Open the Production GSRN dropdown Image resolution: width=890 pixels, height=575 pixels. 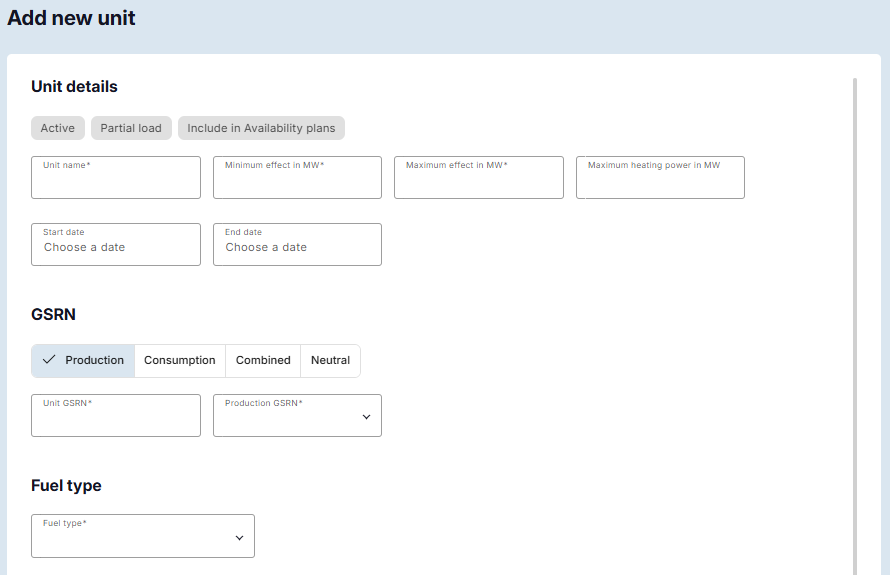[x=297, y=416]
